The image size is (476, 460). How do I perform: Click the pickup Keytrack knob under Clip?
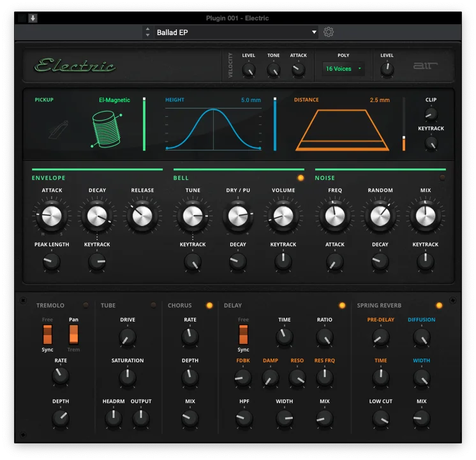coord(431,143)
